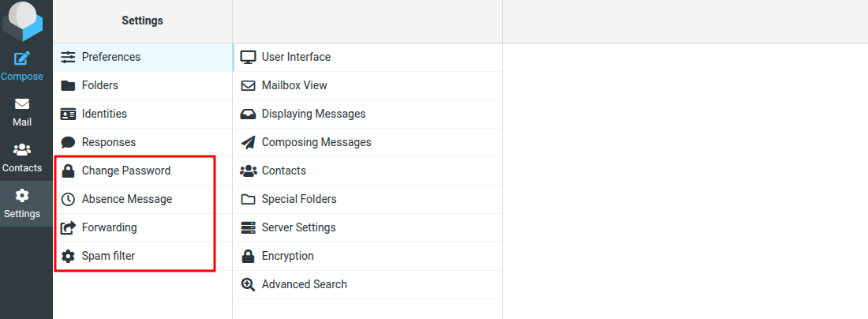
Task: Click the Forwarding share arrow icon
Action: click(x=68, y=227)
